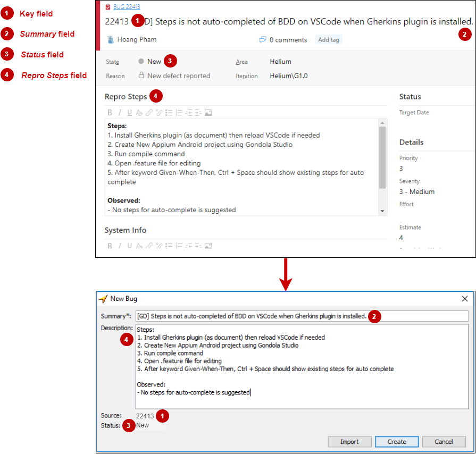Viewport: 476px width, 454px height.
Task: Apply bulleted list in the Repro Steps toolbar
Action: 169,113
